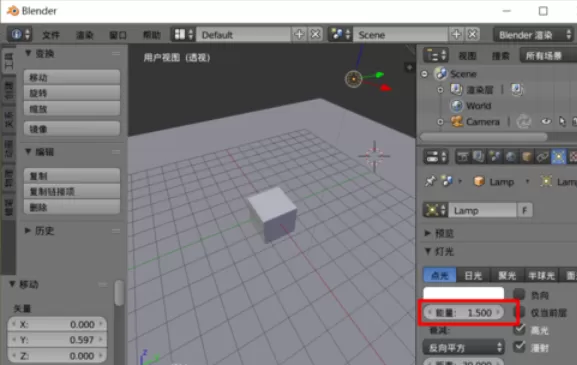Expand the 历史 (History) panel
The image size is (577, 365).
[x=28, y=231]
